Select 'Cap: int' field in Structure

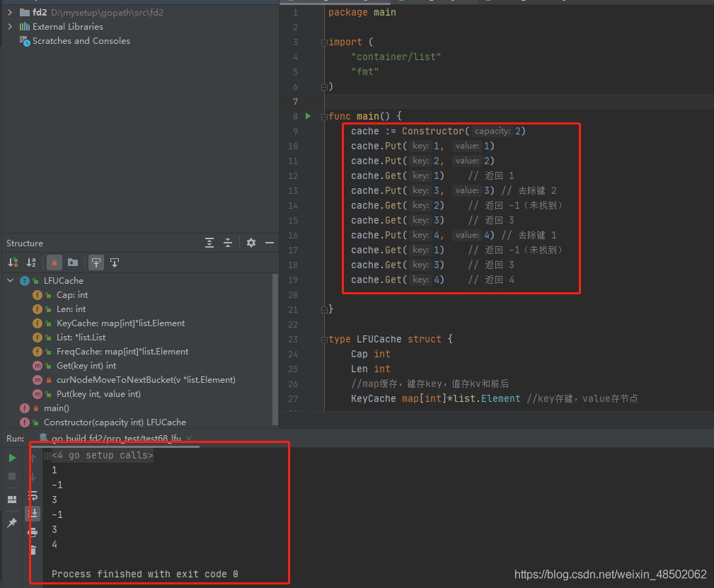click(x=72, y=294)
